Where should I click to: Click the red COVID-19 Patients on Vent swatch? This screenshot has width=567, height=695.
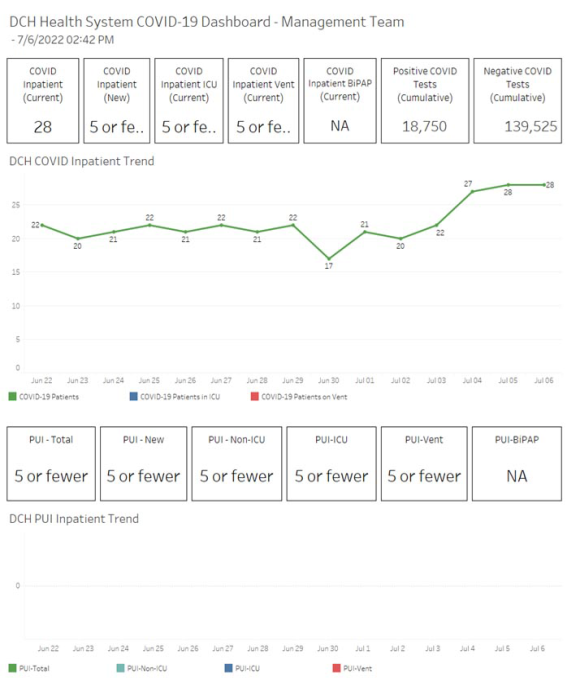pyautogui.click(x=254, y=396)
